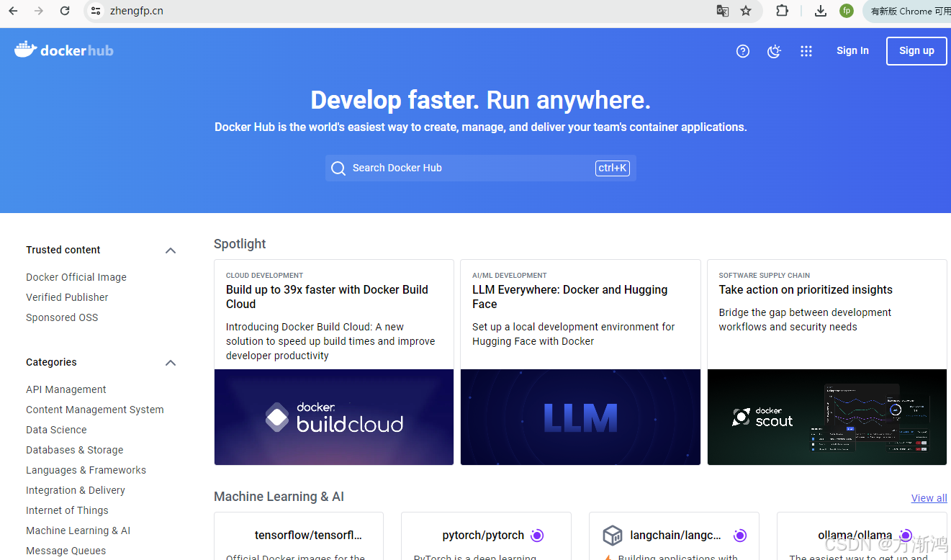Image resolution: width=951 pixels, height=560 pixels.
Task: Click pytorch/pytorch purple badge icon
Action: pos(537,536)
